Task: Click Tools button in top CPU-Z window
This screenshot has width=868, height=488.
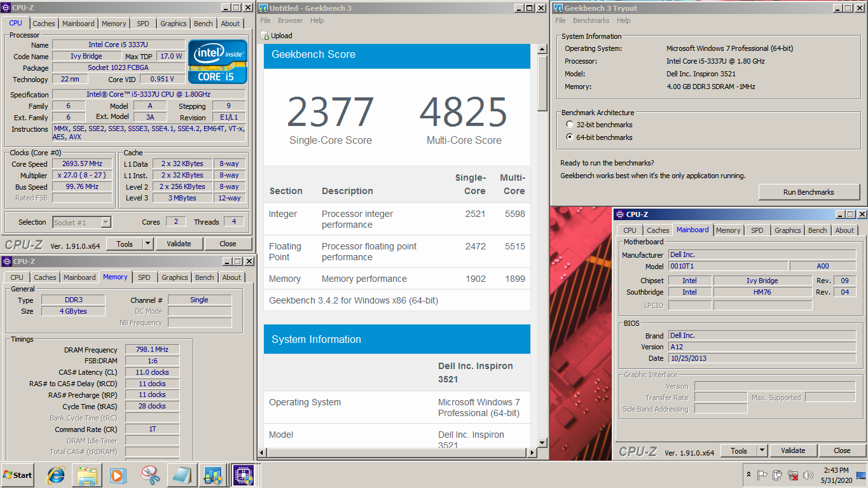Action: click(x=125, y=244)
